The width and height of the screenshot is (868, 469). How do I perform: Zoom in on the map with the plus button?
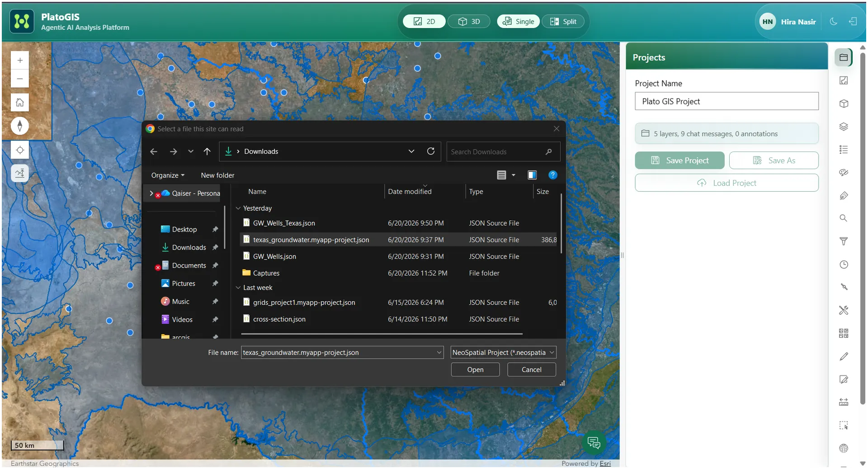(20, 60)
